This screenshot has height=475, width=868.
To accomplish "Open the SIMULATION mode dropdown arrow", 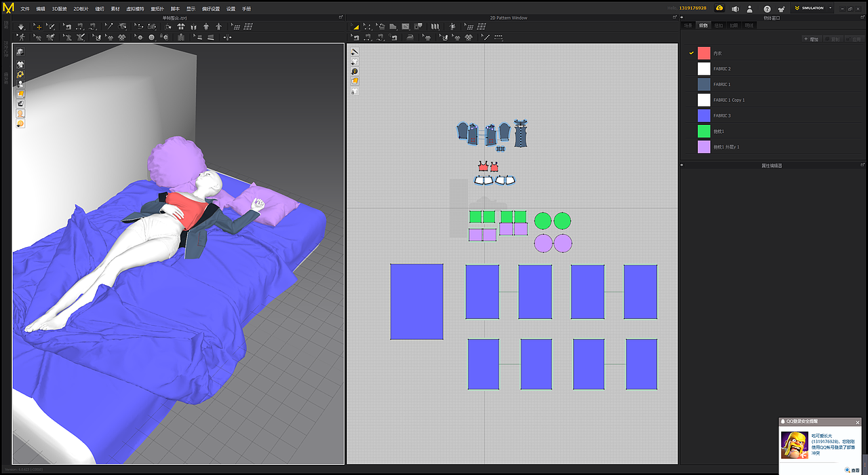I will [x=830, y=8].
